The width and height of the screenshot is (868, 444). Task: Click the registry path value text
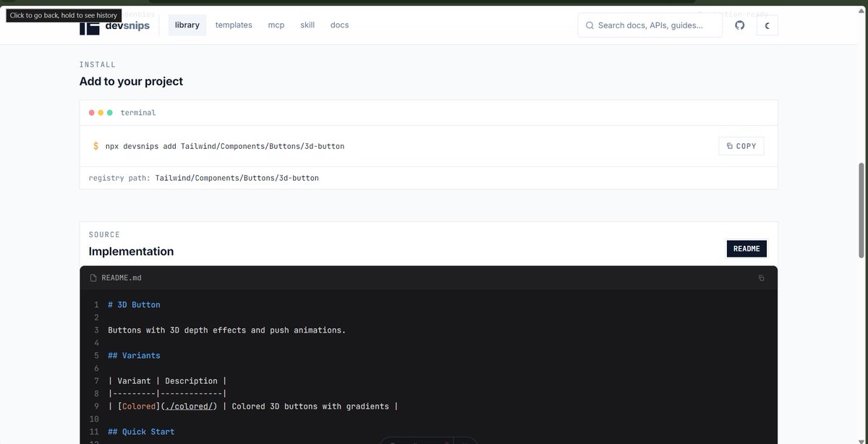pos(237,178)
